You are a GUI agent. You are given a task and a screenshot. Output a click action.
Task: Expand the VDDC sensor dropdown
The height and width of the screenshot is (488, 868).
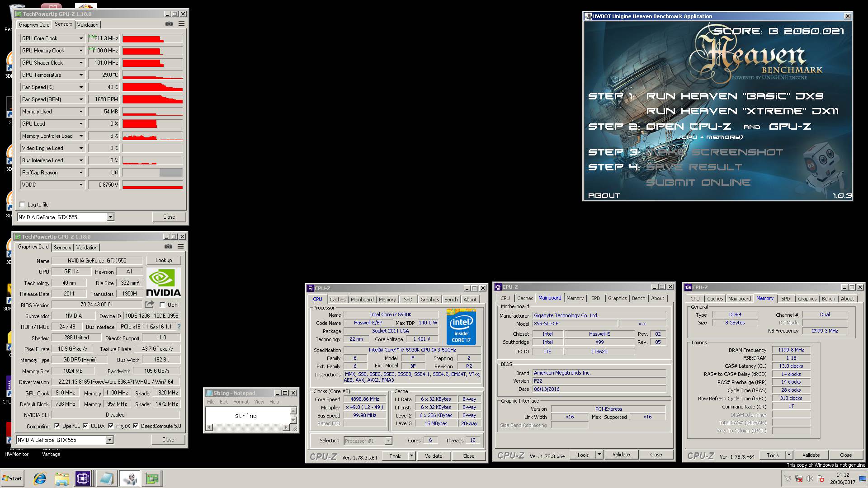click(x=81, y=185)
